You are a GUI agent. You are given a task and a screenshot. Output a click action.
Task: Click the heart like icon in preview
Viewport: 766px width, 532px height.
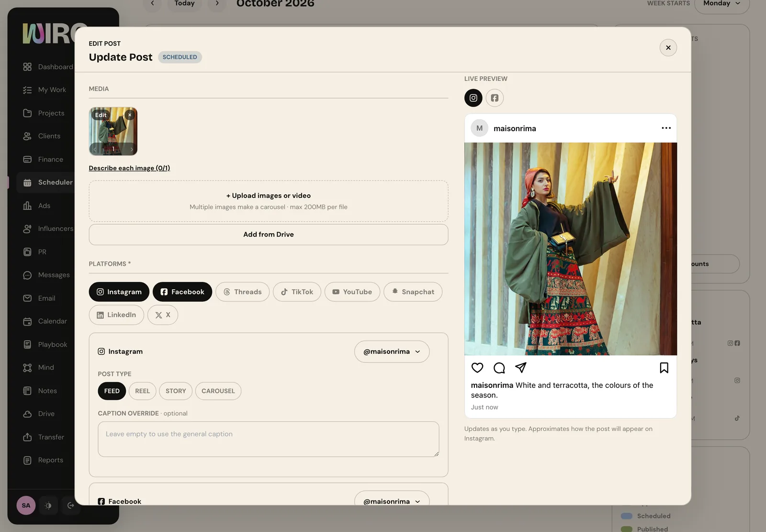pos(477,368)
